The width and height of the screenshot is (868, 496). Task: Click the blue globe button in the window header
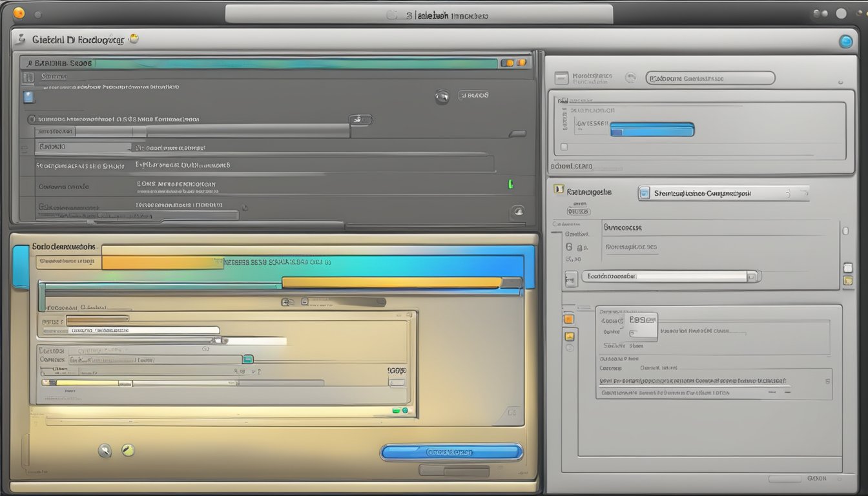845,42
